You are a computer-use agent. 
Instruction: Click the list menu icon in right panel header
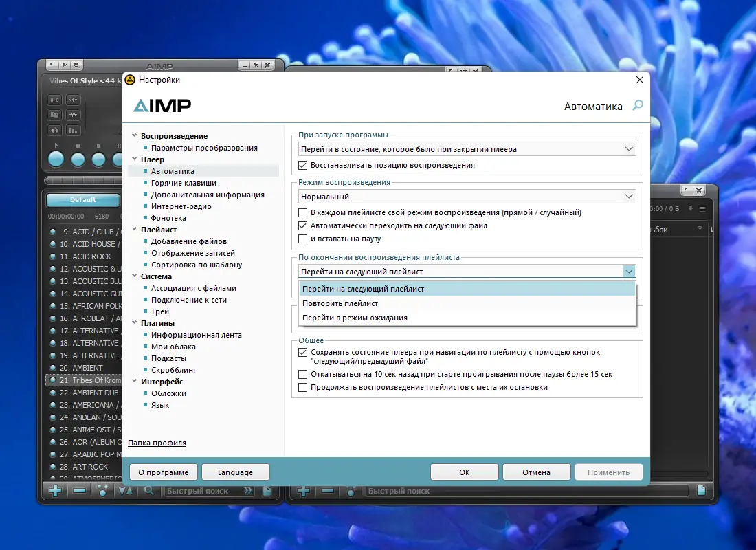702,208
